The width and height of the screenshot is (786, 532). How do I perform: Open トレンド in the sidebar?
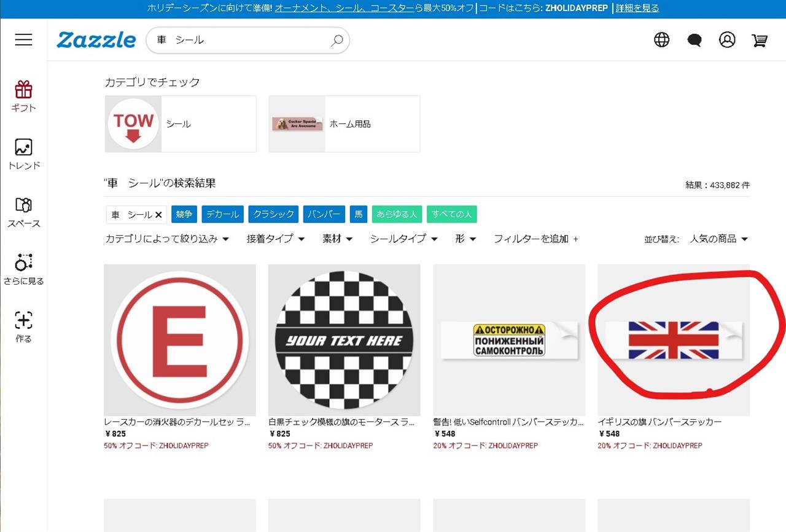click(x=23, y=154)
